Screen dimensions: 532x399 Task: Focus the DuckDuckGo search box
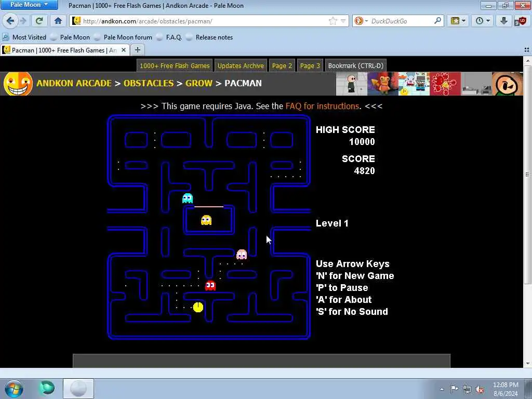click(402, 21)
